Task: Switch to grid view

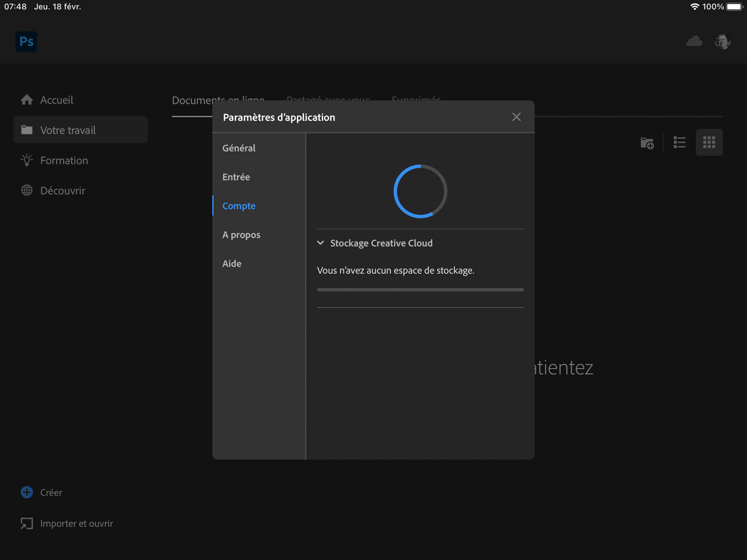Action: point(709,142)
